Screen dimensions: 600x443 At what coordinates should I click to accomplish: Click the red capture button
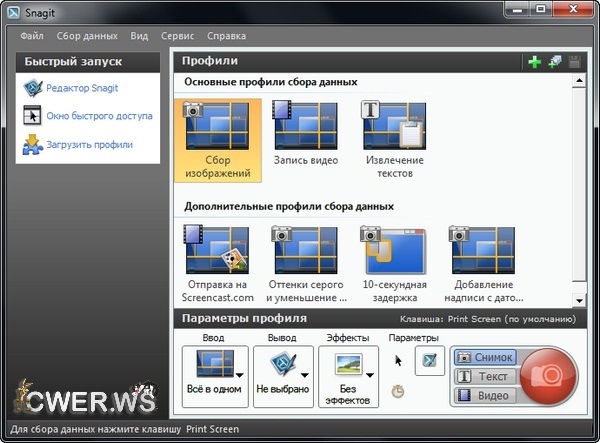548,376
